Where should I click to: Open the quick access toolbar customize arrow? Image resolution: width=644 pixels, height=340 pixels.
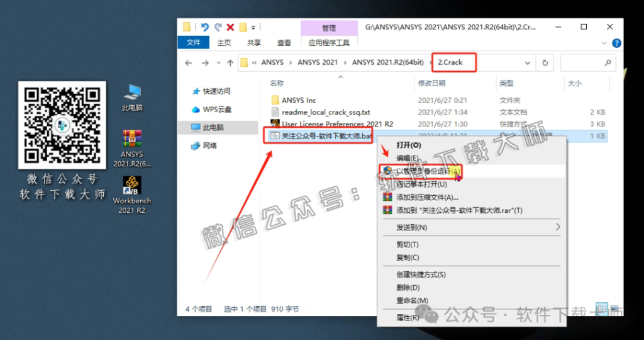253,28
